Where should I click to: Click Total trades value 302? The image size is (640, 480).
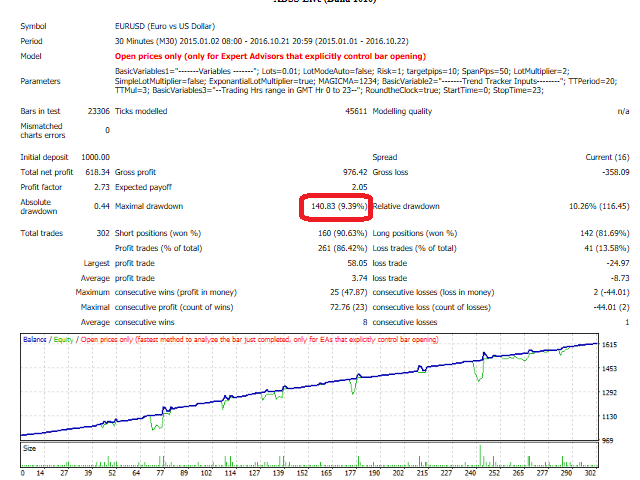click(x=103, y=233)
